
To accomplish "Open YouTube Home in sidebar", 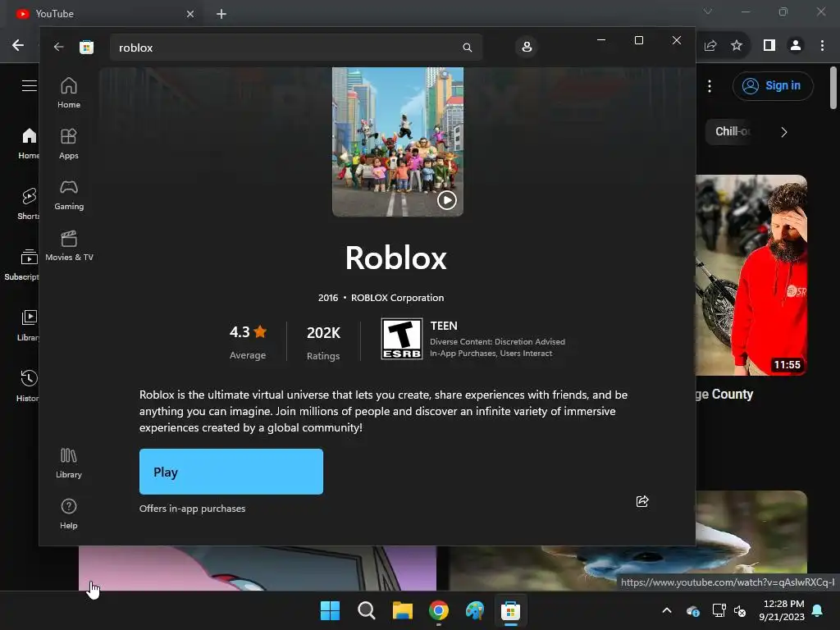I will point(28,144).
